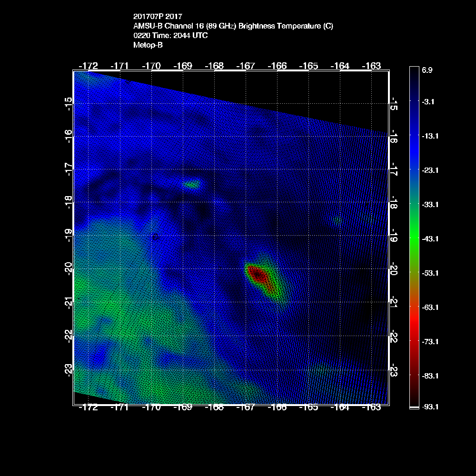Click the '0220 Time: 2044 UTC' text

tap(170, 36)
